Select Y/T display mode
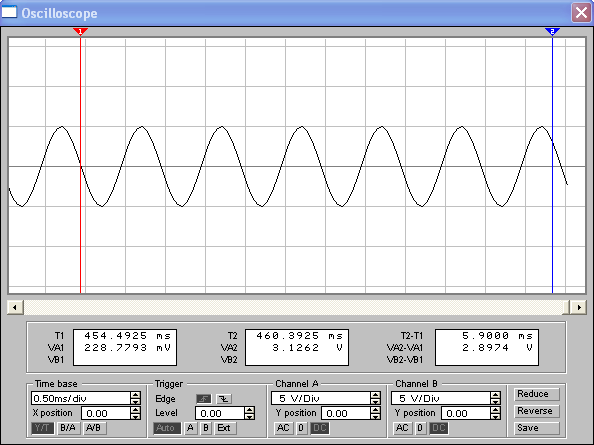594x445 pixels. (x=42, y=428)
